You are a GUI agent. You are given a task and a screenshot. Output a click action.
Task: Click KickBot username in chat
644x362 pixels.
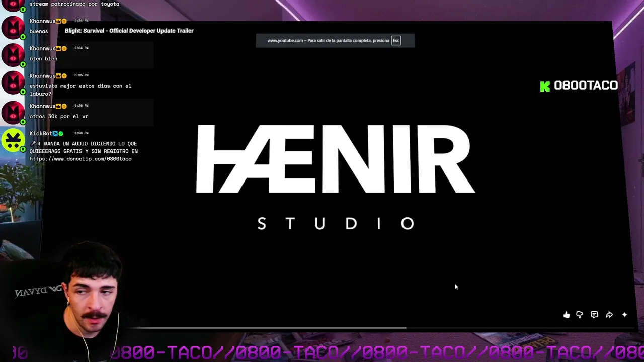pyautogui.click(x=41, y=133)
